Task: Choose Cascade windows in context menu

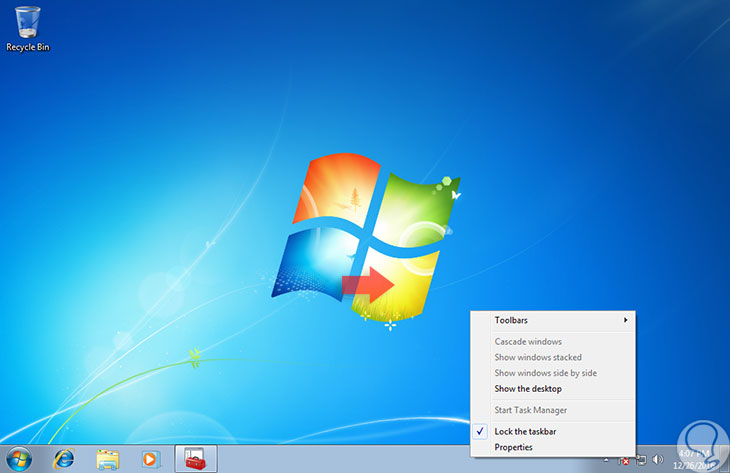Action: click(x=553, y=342)
